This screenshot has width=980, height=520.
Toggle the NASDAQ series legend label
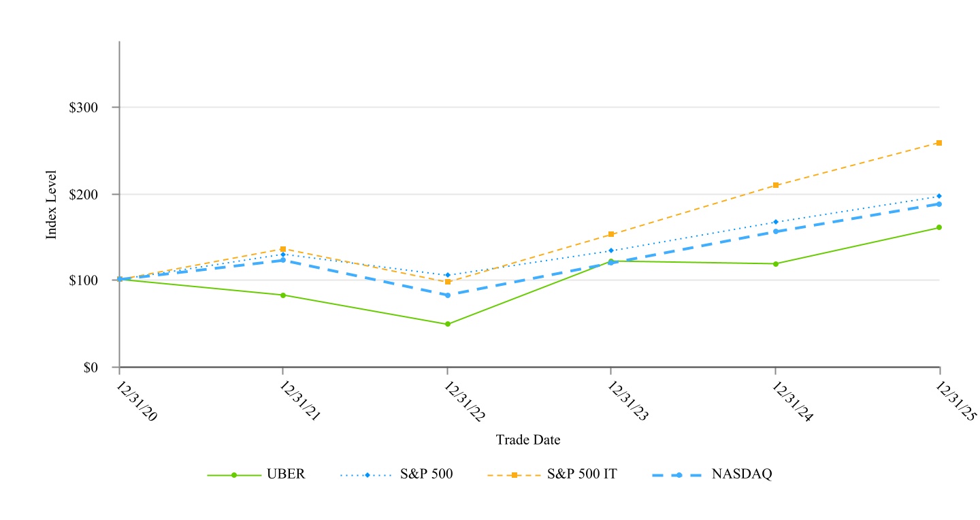click(x=742, y=475)
